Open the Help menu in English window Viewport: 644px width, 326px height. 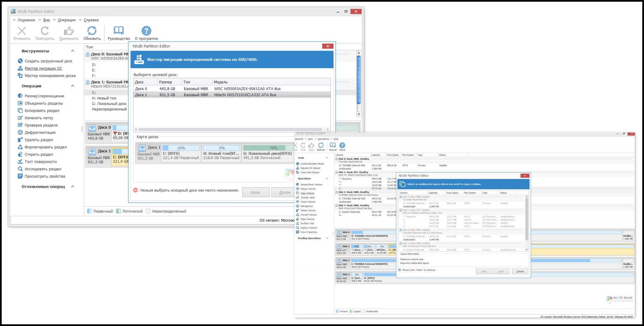click(336, 139)
